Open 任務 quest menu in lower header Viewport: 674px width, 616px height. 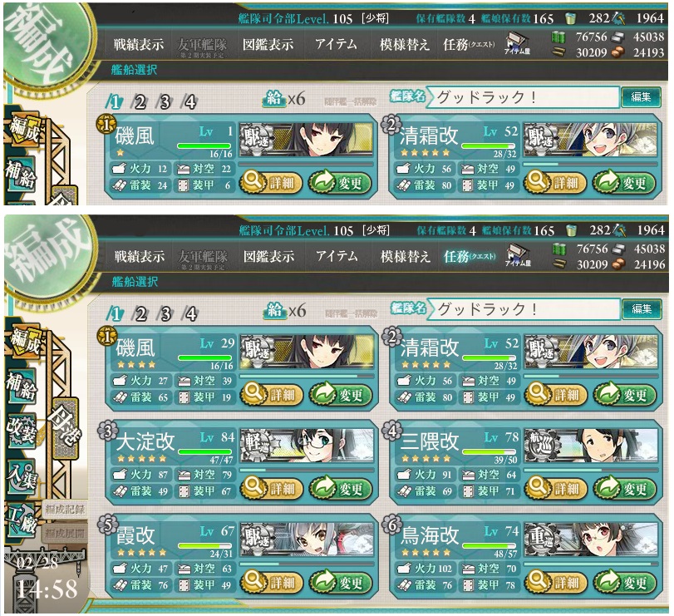click(470, 256)
